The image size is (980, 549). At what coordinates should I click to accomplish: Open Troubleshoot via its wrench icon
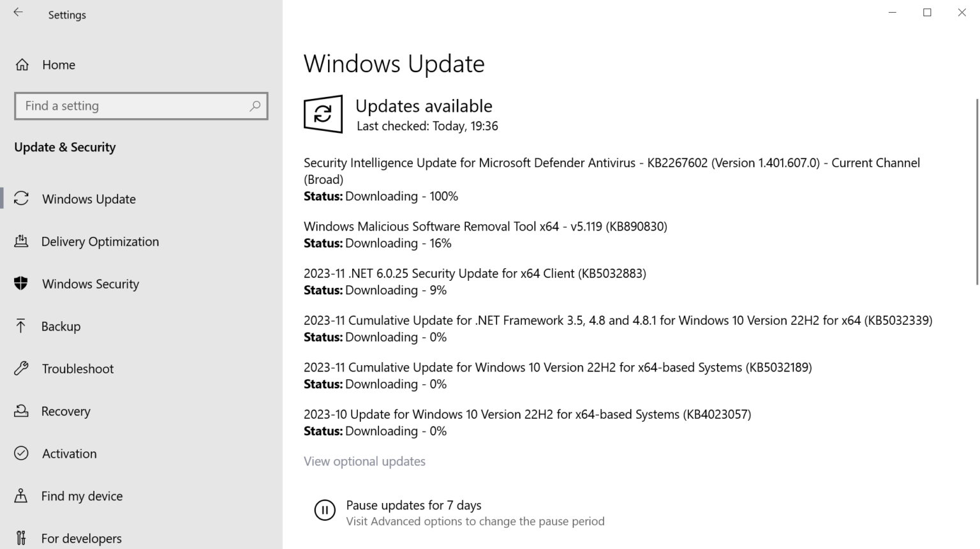coord(21,368)
